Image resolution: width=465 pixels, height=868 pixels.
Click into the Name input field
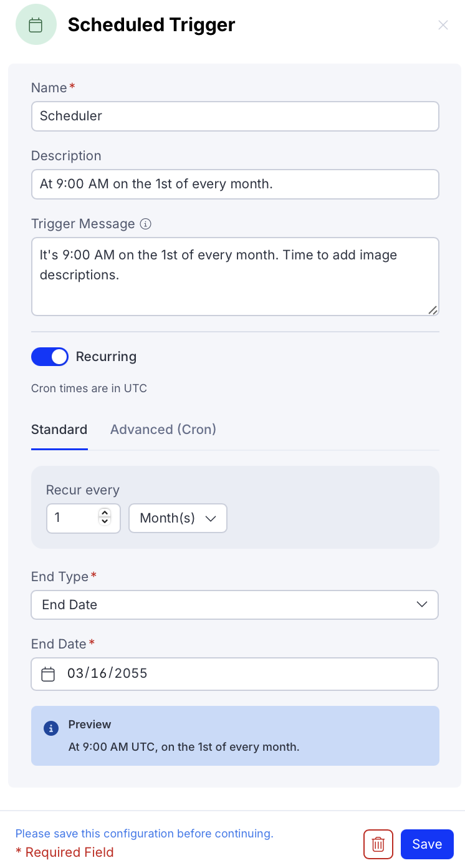pyautogui.click(x=235, y=116)
